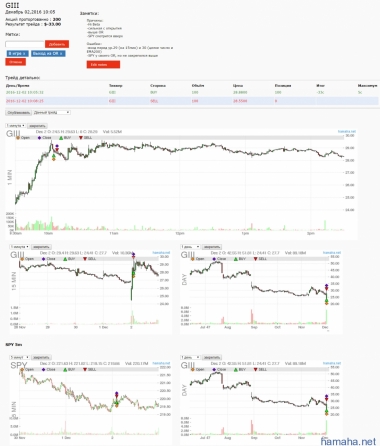Toggle BUY legend on DAY chart beside 15 MIN chart
This screenshot has width=380, height=446.
click(236, 259)
